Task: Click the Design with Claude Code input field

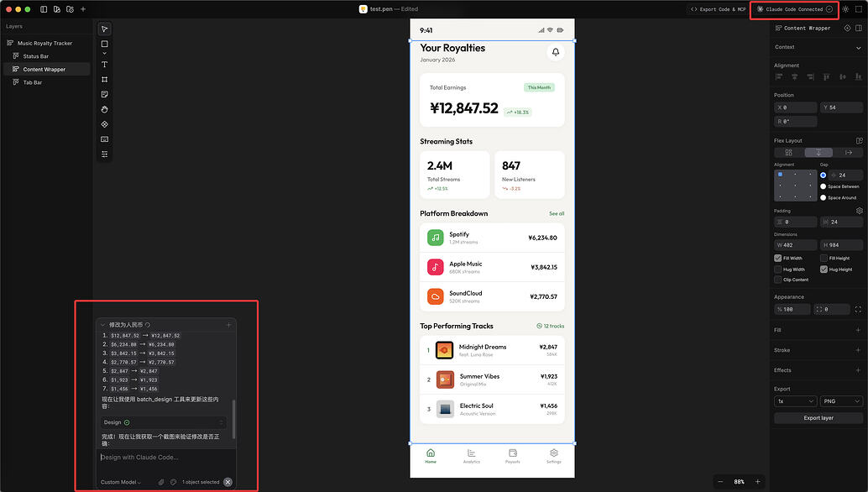Action: 166,457
